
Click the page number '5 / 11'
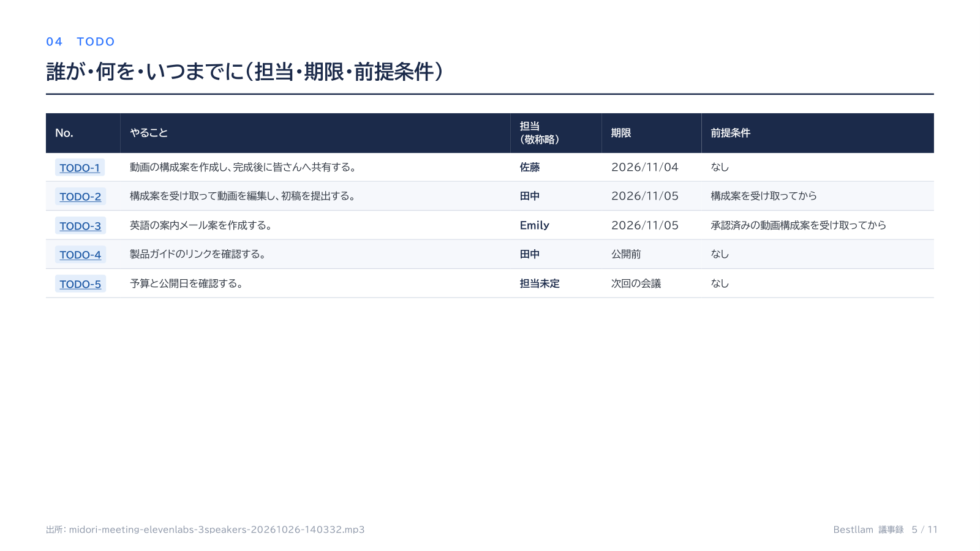pos(924,530)
